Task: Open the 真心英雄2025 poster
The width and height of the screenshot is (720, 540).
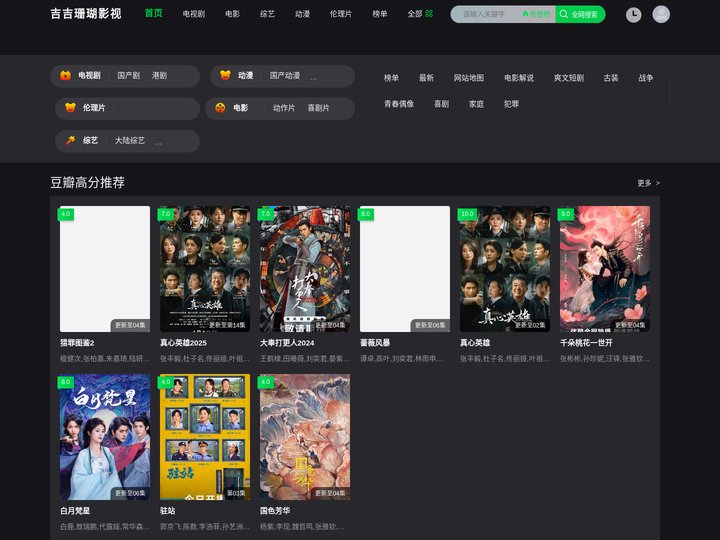Action: [205, 269]
